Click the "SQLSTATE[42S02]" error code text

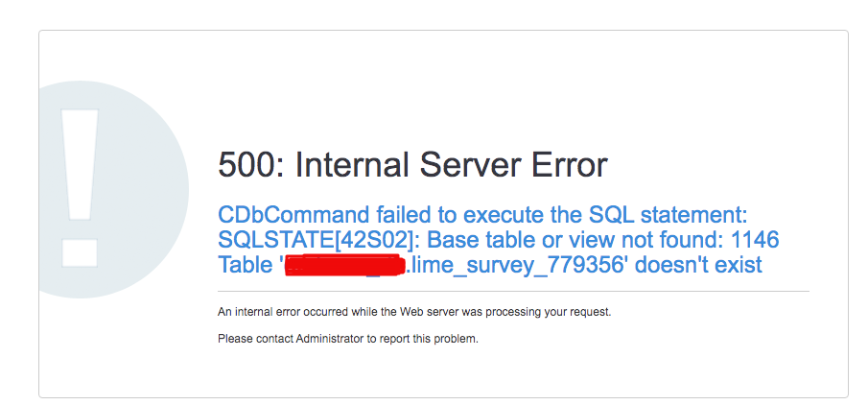[315, 239]
